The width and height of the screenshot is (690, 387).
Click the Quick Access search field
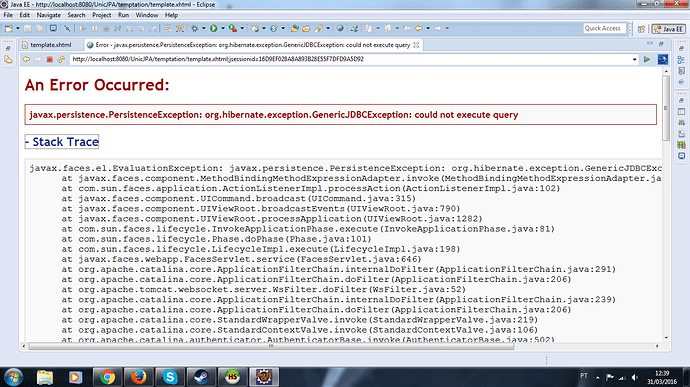point(603,29)
